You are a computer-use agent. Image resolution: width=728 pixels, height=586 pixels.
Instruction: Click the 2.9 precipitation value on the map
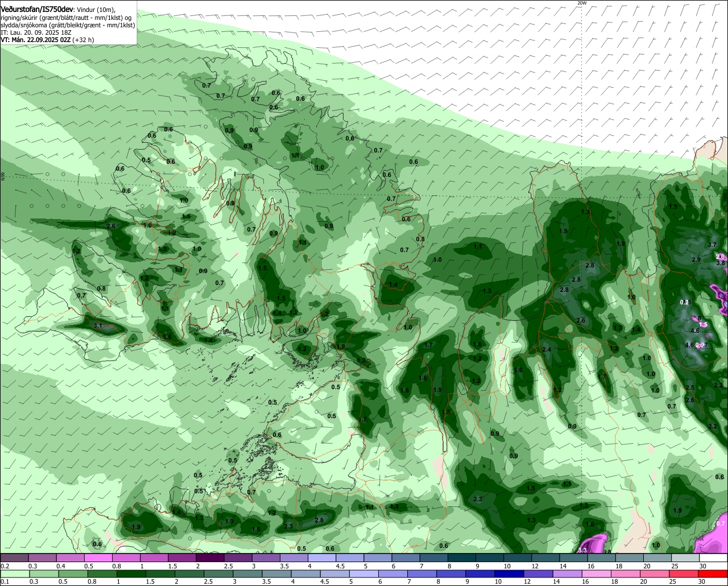tap(696, 259)
